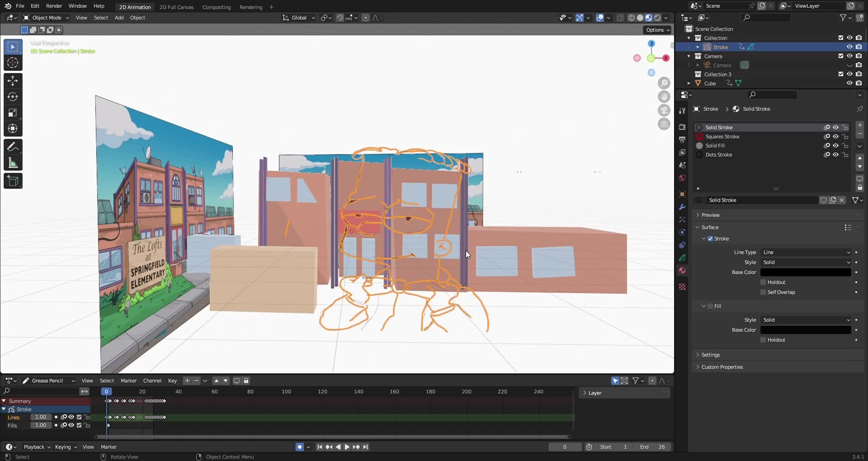Collapse the Collection 3 tree item

(689, 74)
